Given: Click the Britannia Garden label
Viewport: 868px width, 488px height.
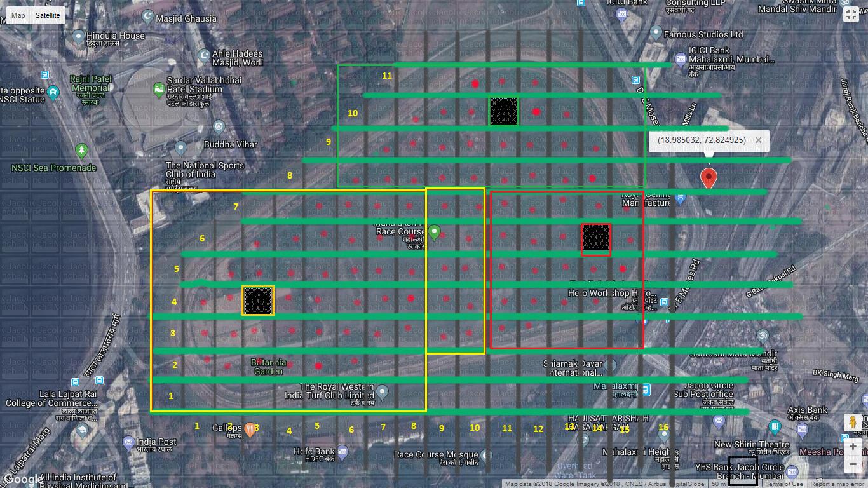Looking at the screenshot, I should click(x=268, y=367).
